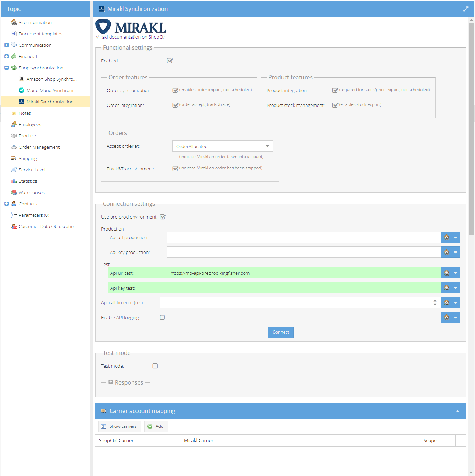Screen dimensions: 475x476
Task: Select Site information in topic tree
Action: (45, 22)
